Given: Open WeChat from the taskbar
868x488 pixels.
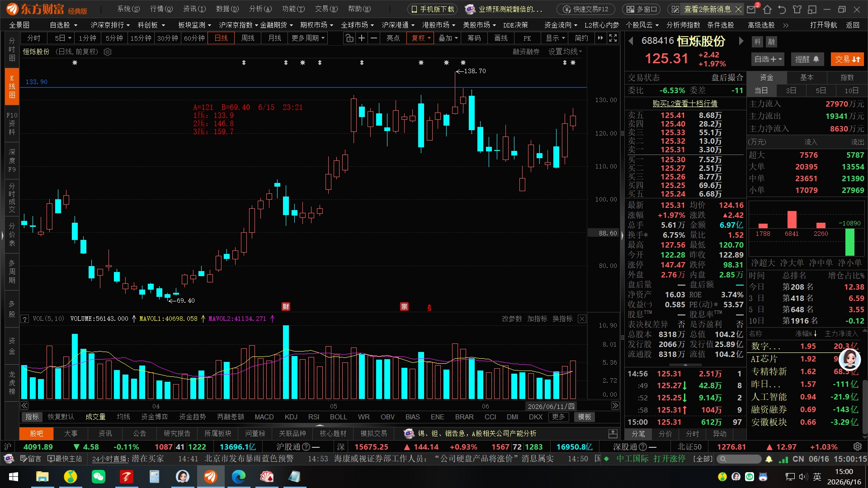Looking at the screenshot, I should [98, 477].
